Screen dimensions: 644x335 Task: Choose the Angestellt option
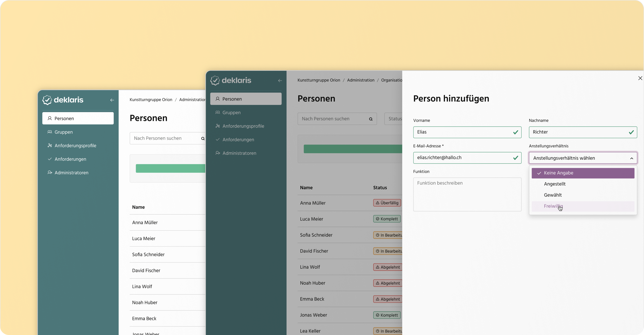pos(555,184)
